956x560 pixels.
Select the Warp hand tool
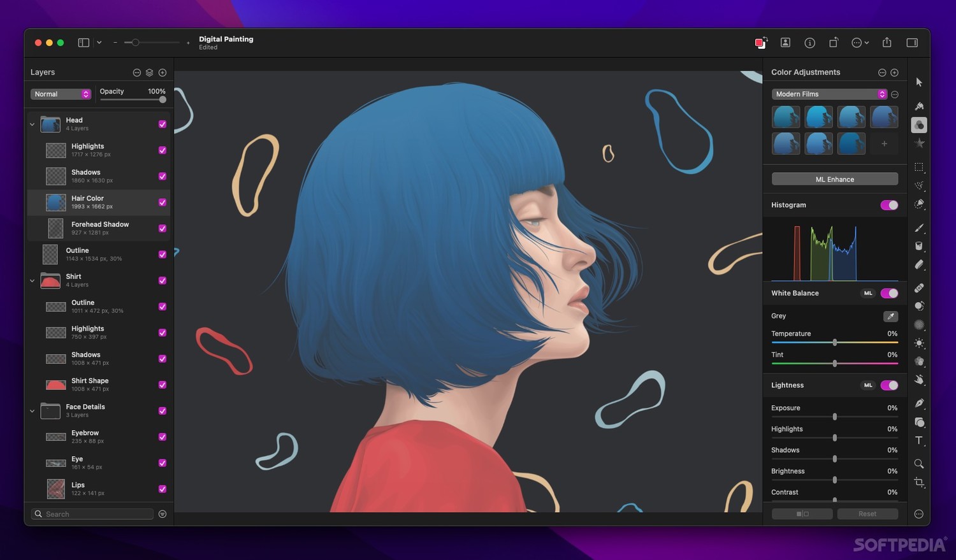pos(919,380)
